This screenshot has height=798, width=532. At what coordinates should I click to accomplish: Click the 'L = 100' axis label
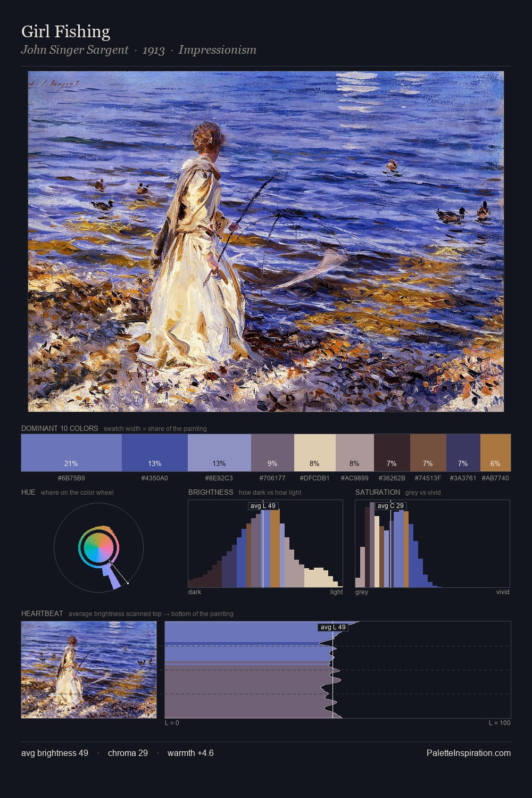(x=500, y=723)
